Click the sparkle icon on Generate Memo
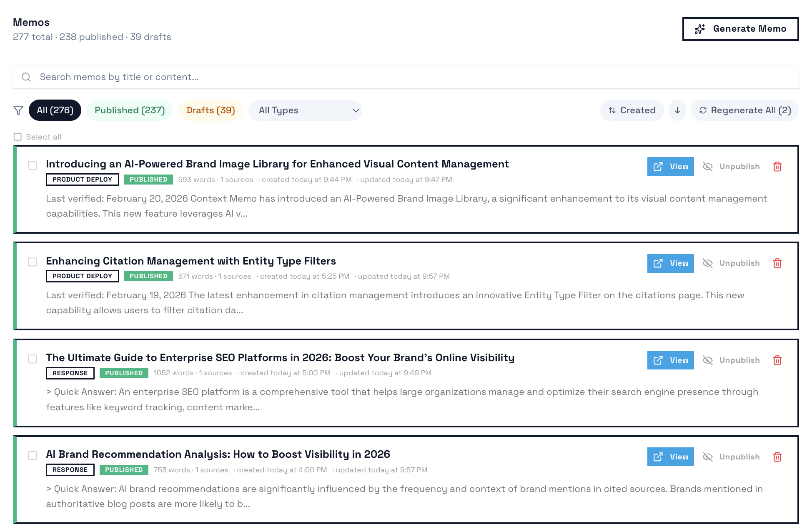This screenshot has height=529, width=812. 699,29
